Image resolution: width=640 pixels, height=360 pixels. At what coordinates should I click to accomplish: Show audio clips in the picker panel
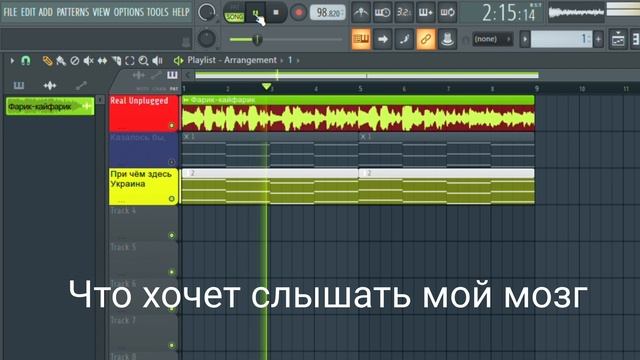50,85
